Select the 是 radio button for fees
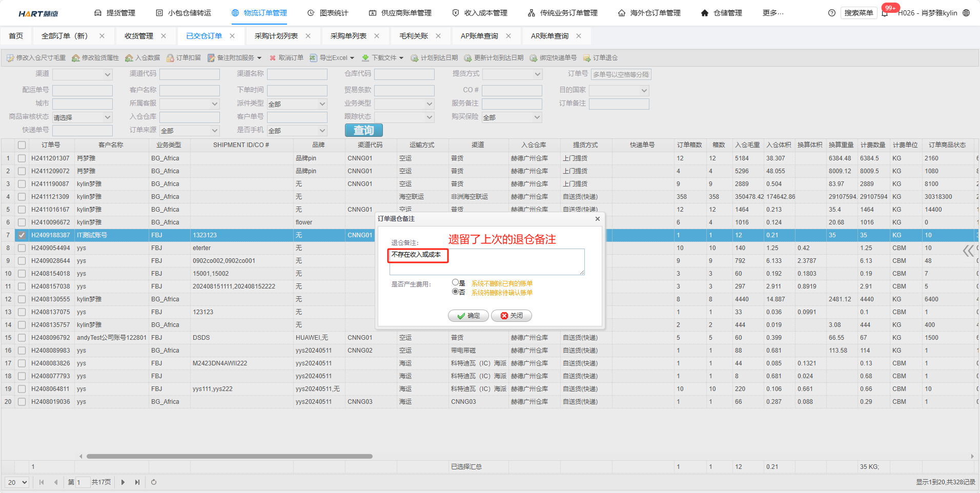The image size is (980, 493). [x=455, y=282]
